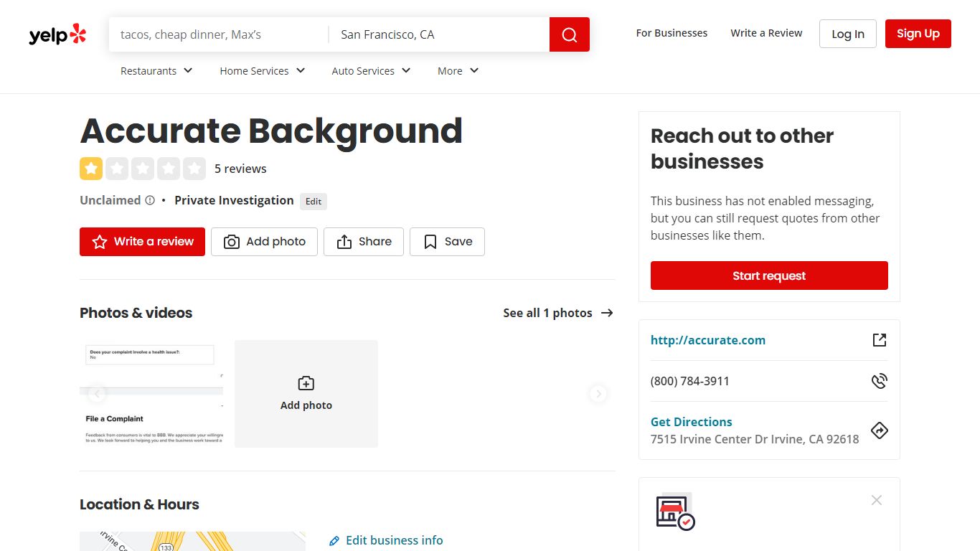Click the phone call icon
Viewport: 980px width, 551px height.
[x=880, y=381]
